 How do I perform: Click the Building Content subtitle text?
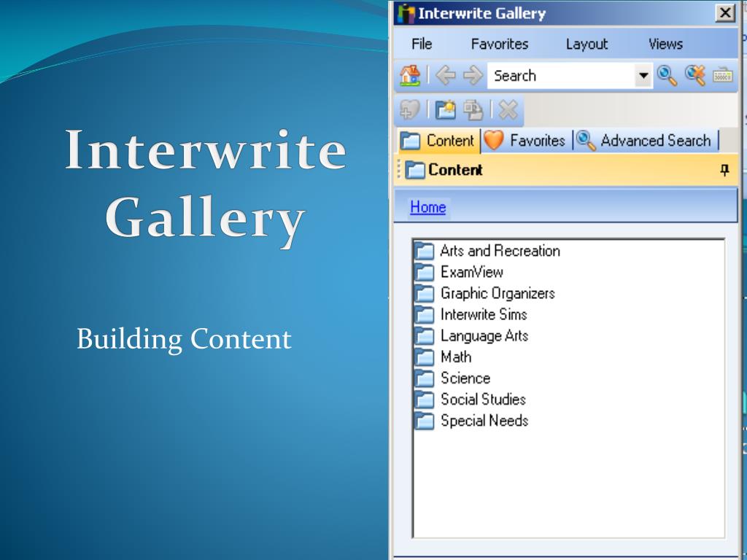(184, 338)
